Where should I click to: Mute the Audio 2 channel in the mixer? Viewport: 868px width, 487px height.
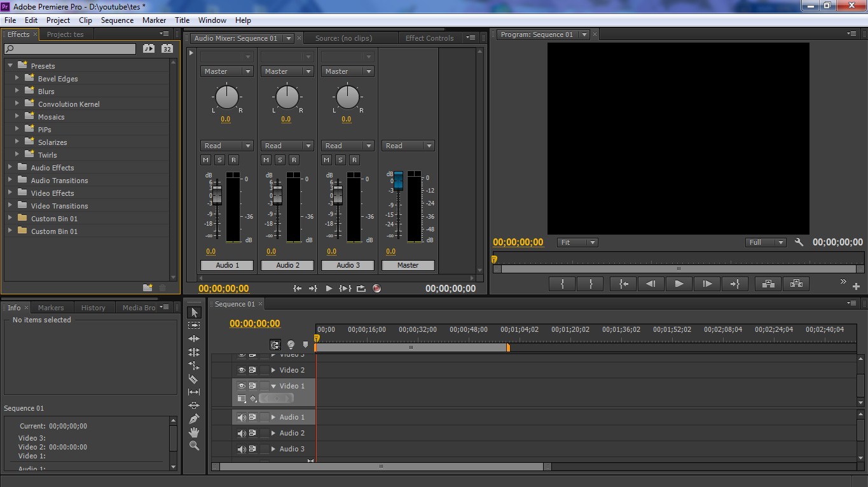pyautogui.click(x=265, y=160)
